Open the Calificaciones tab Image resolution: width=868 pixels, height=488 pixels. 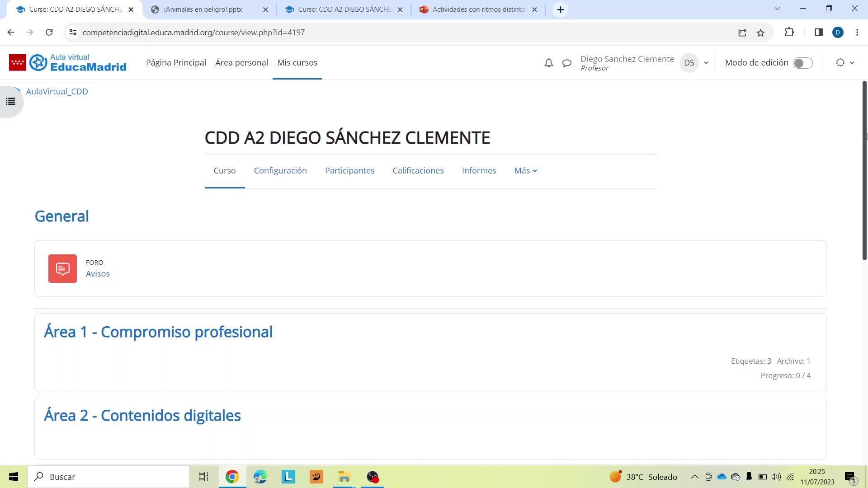(418, 171)
